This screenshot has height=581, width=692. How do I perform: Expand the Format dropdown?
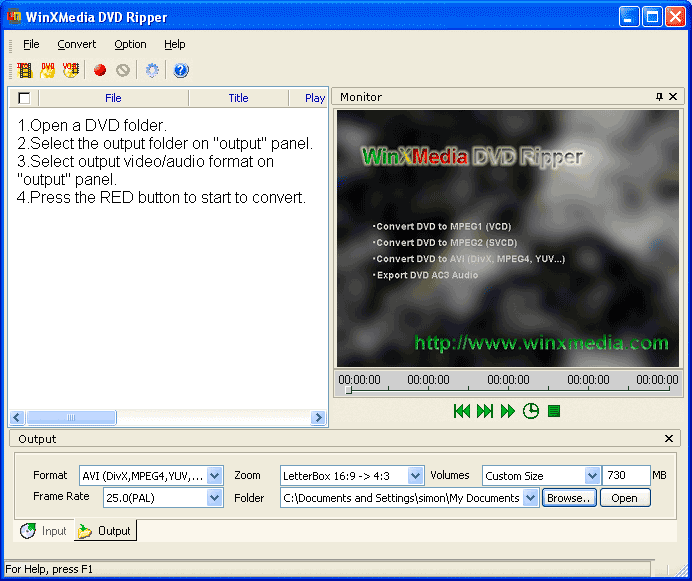pos(214,476)
